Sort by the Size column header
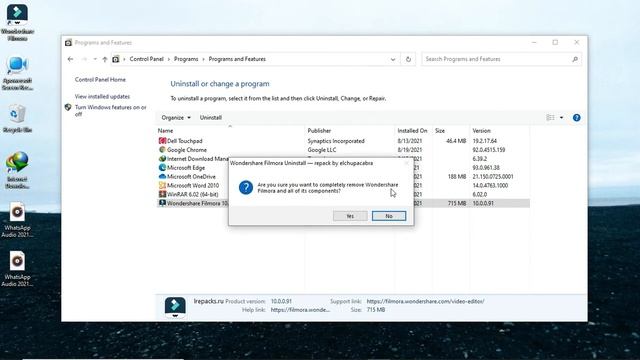 click(x=440, y=131)
